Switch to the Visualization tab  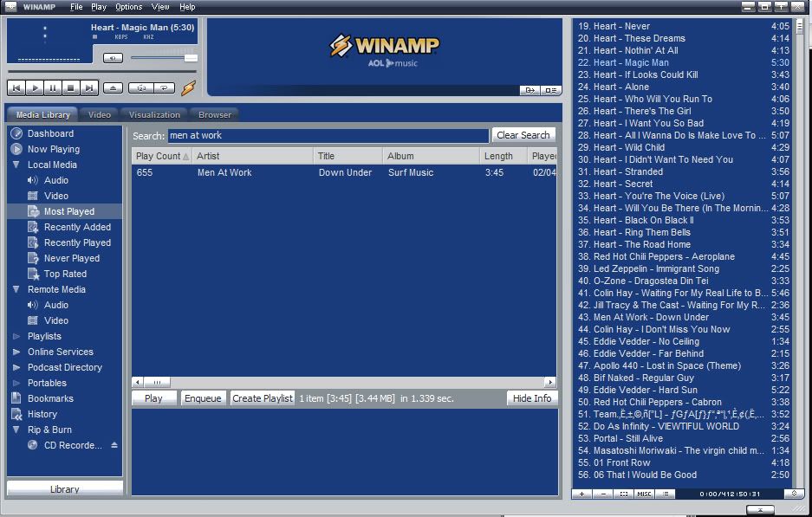[x=154, y=115]
